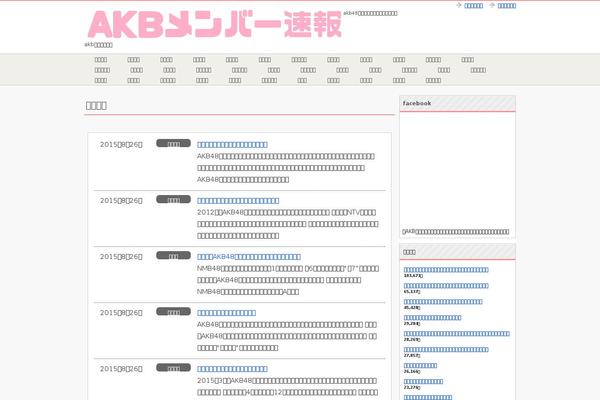
Task: Select the first item in the navigation menu
Action: tap(101, 60)
